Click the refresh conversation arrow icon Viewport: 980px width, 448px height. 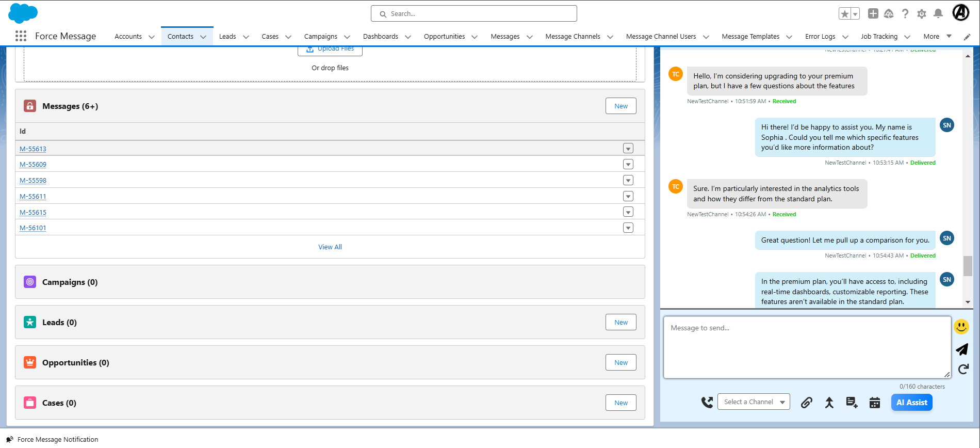coord(963,369)
